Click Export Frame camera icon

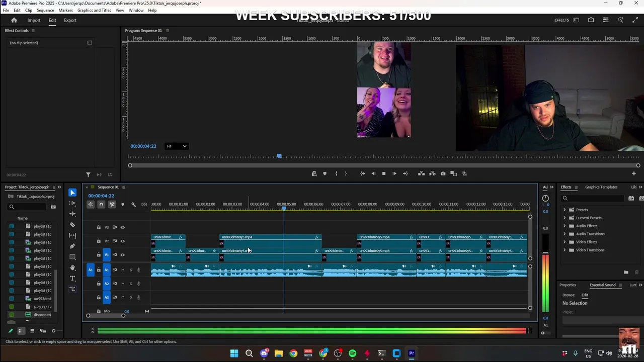[x=443, y=173]
